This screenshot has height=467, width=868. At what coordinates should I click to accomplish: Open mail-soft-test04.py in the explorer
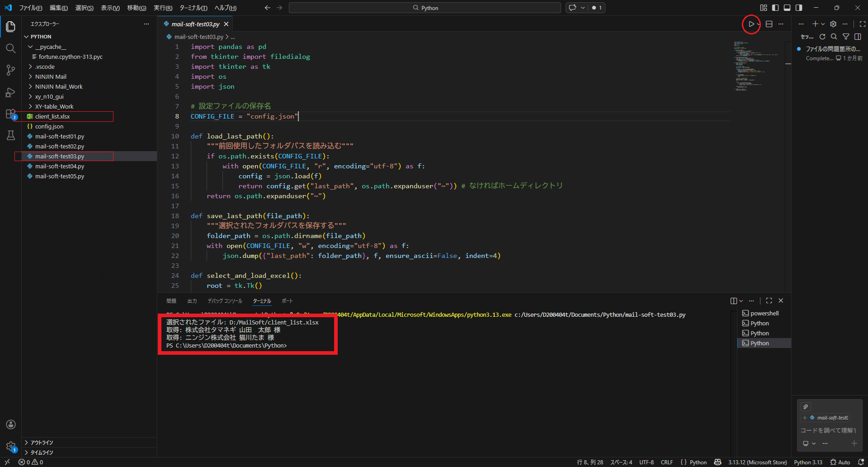(x=60, y=166)
